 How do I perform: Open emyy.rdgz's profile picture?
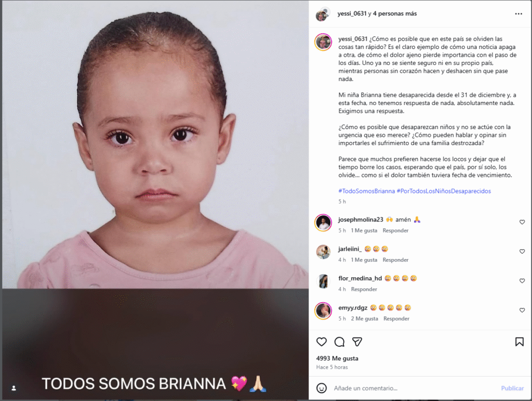tap(323, 311)
